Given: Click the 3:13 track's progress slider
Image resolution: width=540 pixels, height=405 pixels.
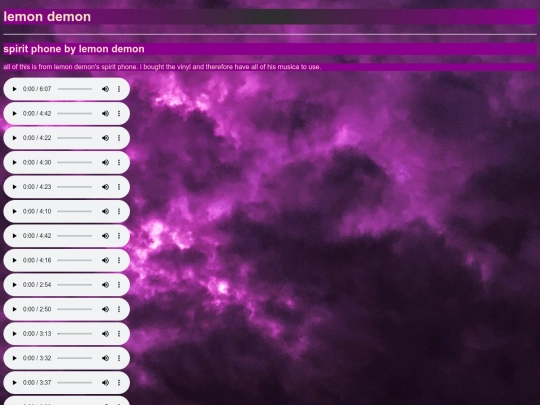Looking at the screenshot, I should point(75,333).
